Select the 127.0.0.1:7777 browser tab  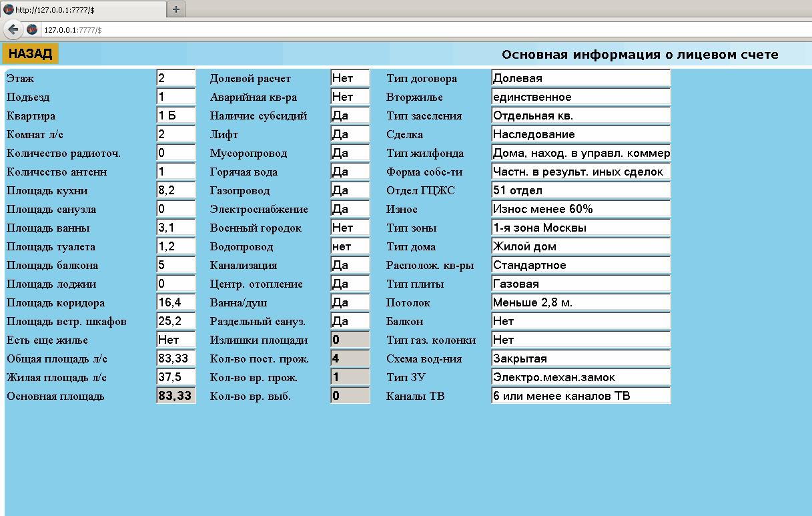pos(83,9)
